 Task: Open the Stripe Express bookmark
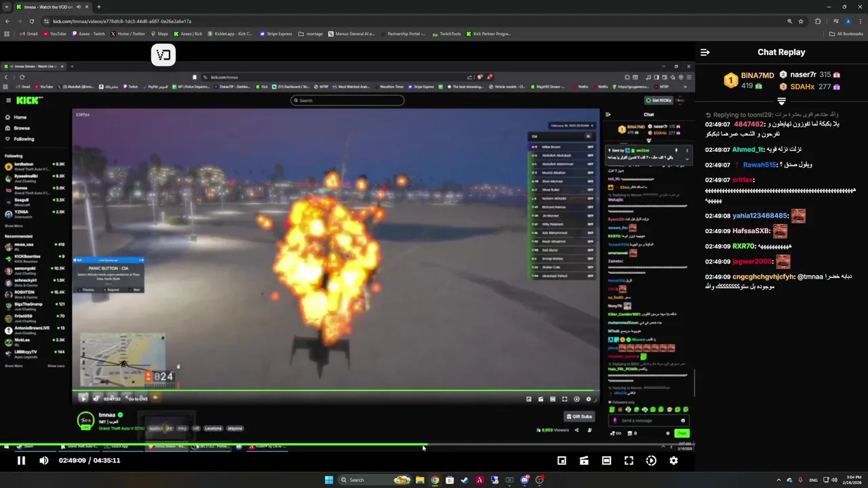pos(276,33)
